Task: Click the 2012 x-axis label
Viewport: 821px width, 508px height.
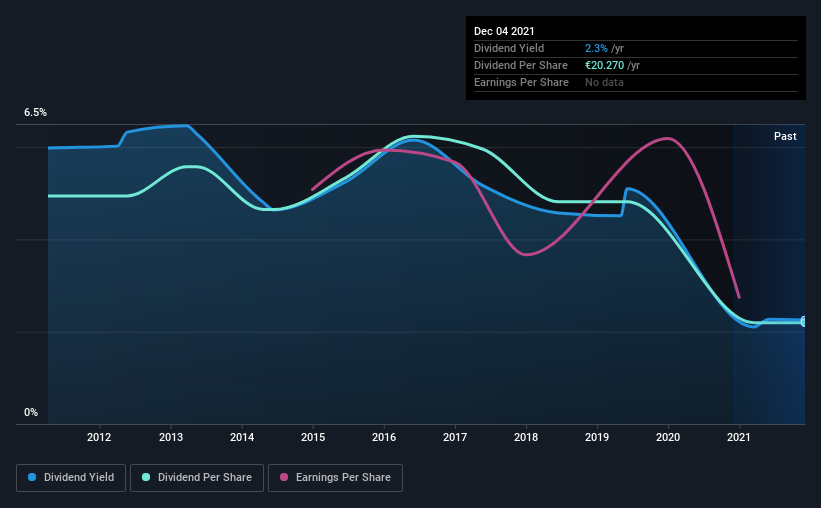Action: [x=99, y=437]
